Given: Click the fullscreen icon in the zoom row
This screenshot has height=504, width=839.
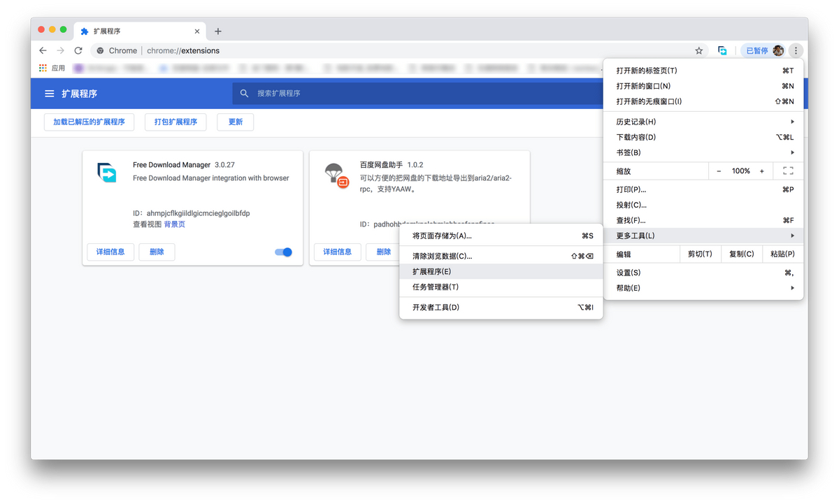Looking at the screenshot, I should pyautogui.click(x=788, y=171).
